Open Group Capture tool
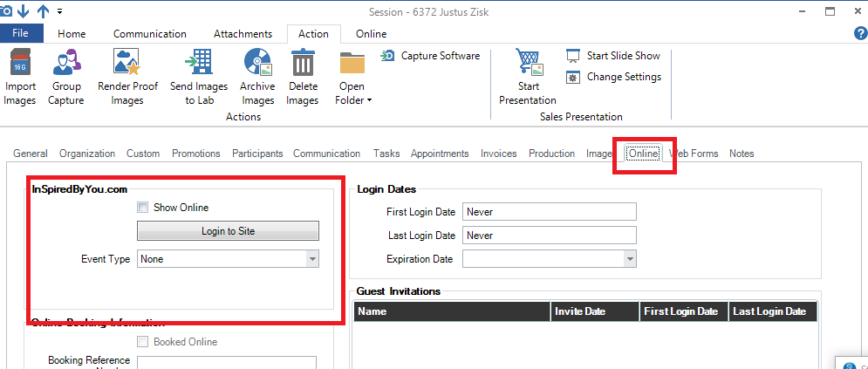The width and height of the screenshot is (868, 369). pyautogui.click(x=66, y=65)
